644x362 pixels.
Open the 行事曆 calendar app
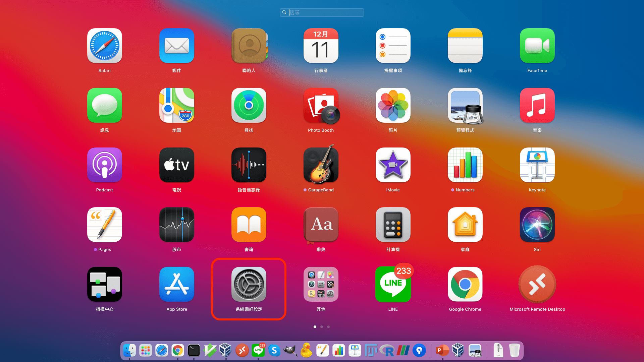click(x=321, y=46)
